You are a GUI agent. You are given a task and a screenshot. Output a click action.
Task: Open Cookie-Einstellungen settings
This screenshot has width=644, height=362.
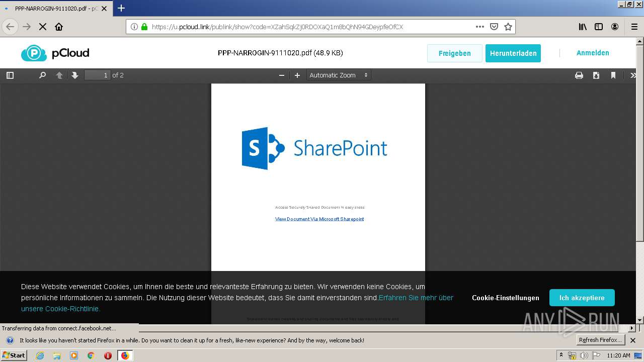(x=506, y=298)
